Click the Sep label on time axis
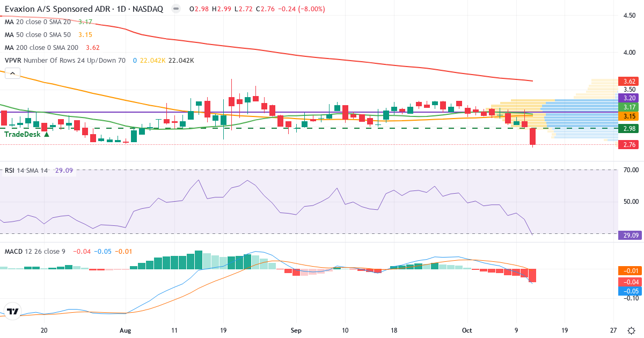The height and width of the screenshot is (338, 644). pos(295,330)
